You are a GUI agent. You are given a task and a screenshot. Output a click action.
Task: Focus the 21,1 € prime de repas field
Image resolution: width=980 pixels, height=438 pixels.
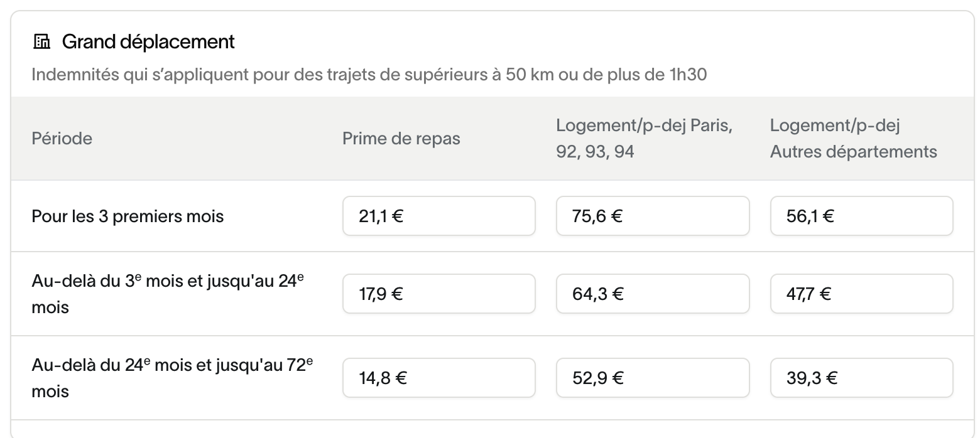point(439,216)
